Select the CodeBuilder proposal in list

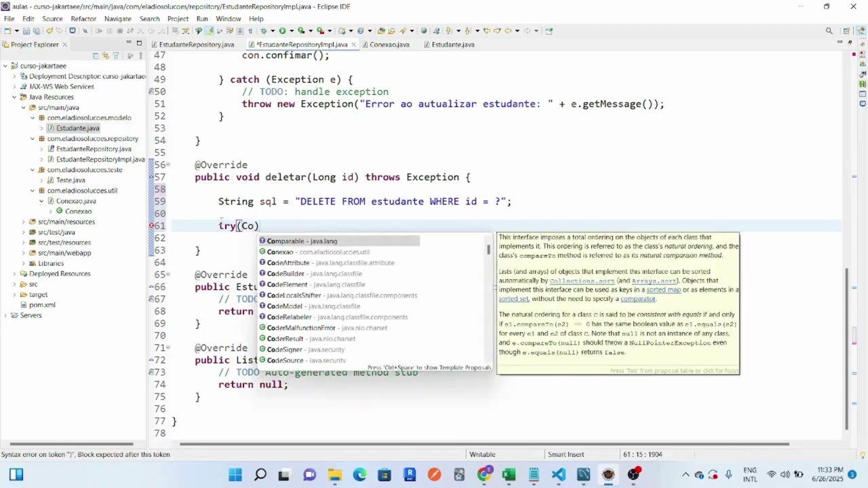339,274
